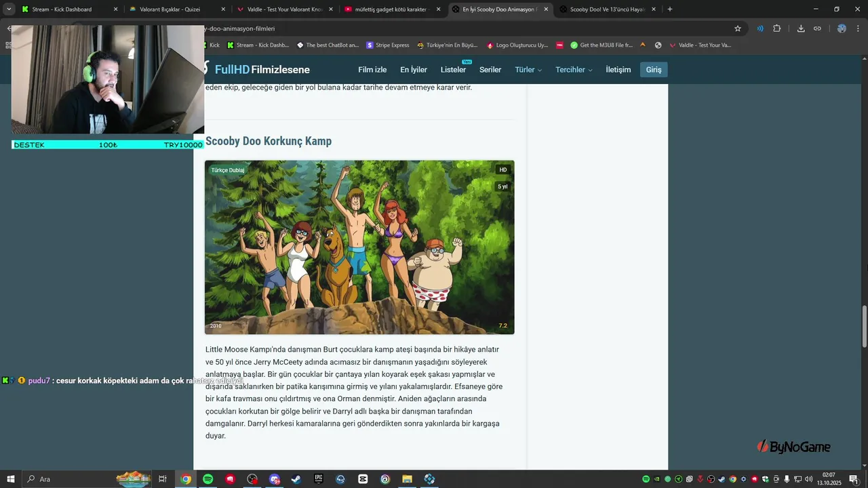The width and height of the screenshot is (868, 488).
Task: Open the Stream - Kick Dashb... bookmark
Action: 258,45
